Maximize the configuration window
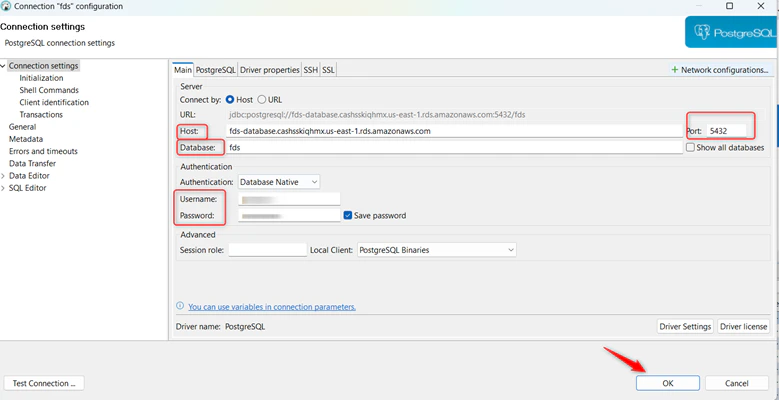The width and height of the screenshot is (779, 400). [729, 6]
